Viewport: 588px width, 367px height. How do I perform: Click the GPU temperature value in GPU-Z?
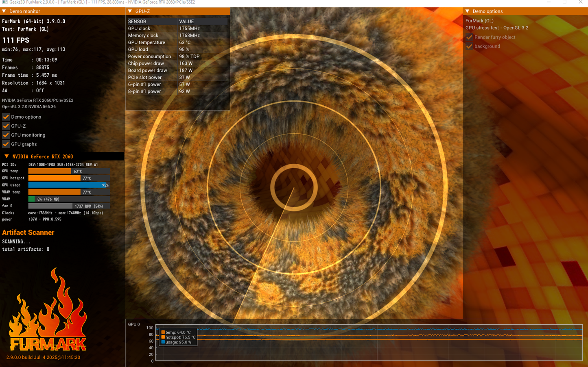pyautogui.click(x=185, y=42)
